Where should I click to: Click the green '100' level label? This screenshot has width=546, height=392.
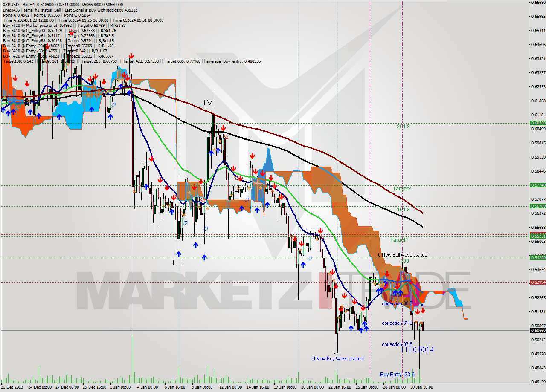pos(405,261)
